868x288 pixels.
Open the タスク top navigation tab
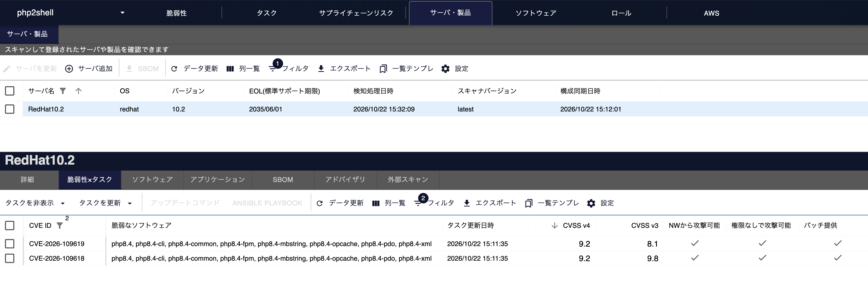pos(267,13)
